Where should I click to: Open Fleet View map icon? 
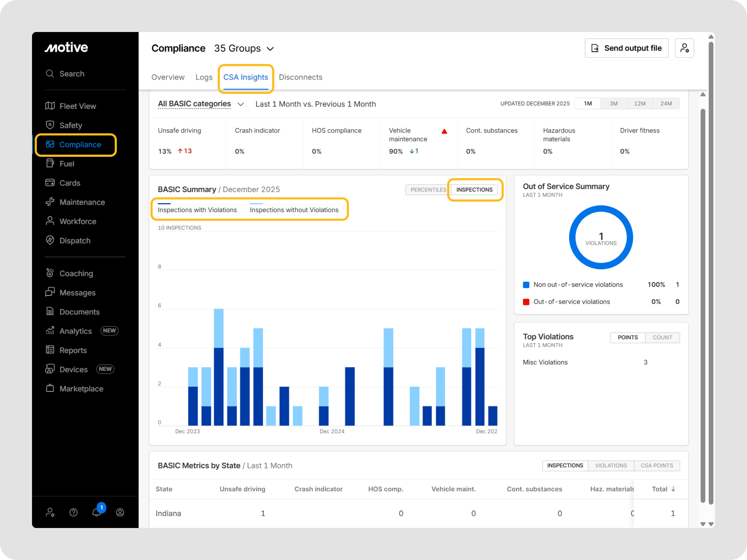click(50, 106)
